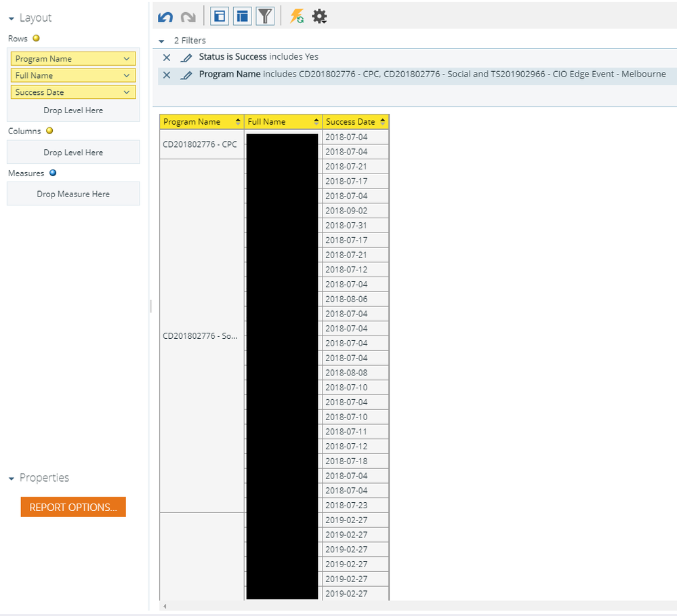Click the yellow Columns indicator dot

pyautogui.click(x=49, y=130)
